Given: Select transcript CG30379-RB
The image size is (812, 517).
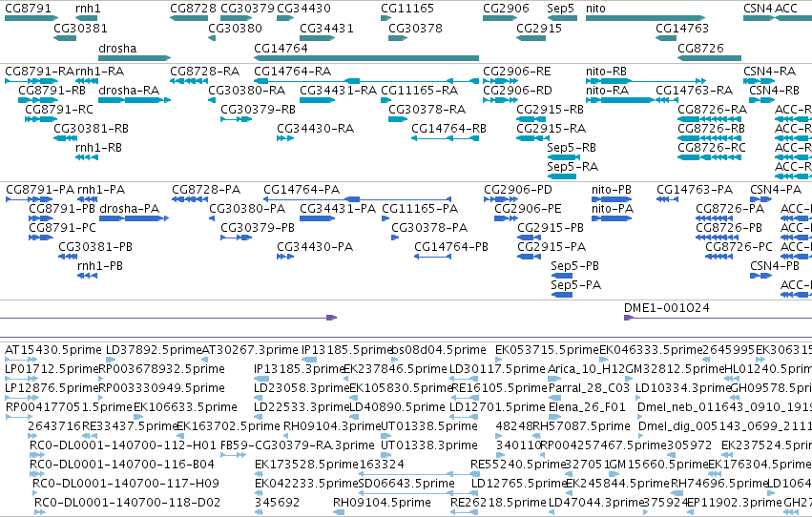Looking at the screenshot, I should pyautogui.click(x=258, y=110).
